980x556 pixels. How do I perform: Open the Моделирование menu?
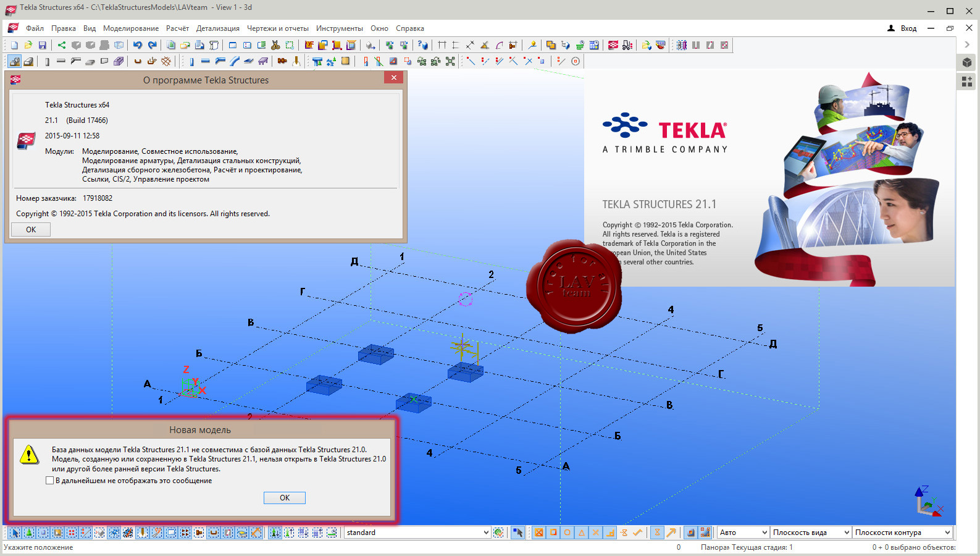coord(131,28)
